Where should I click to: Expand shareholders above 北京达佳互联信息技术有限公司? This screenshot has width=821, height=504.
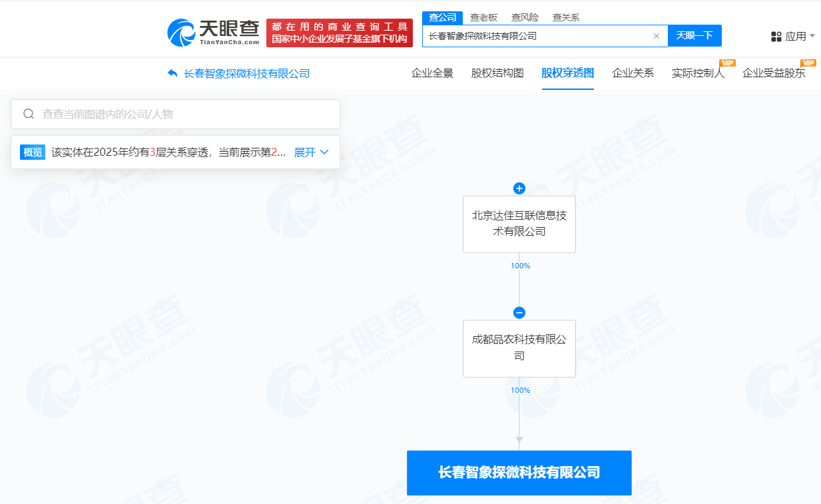pos(519,188)
